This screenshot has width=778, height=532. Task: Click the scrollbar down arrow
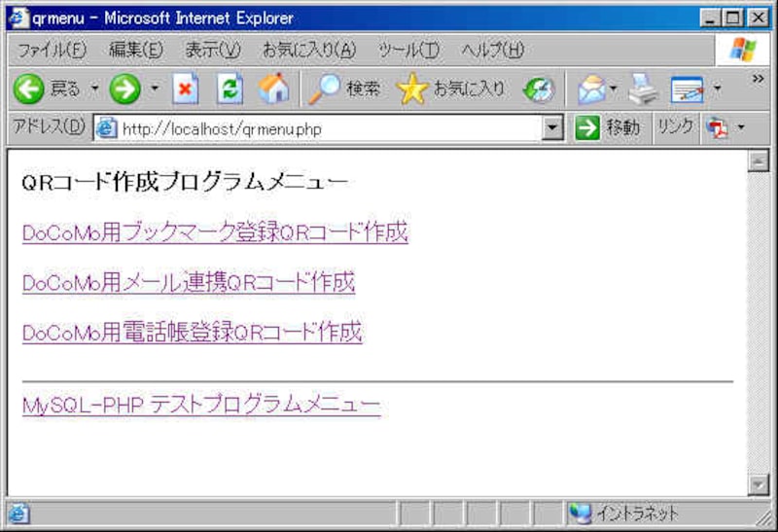click(759, 485)
